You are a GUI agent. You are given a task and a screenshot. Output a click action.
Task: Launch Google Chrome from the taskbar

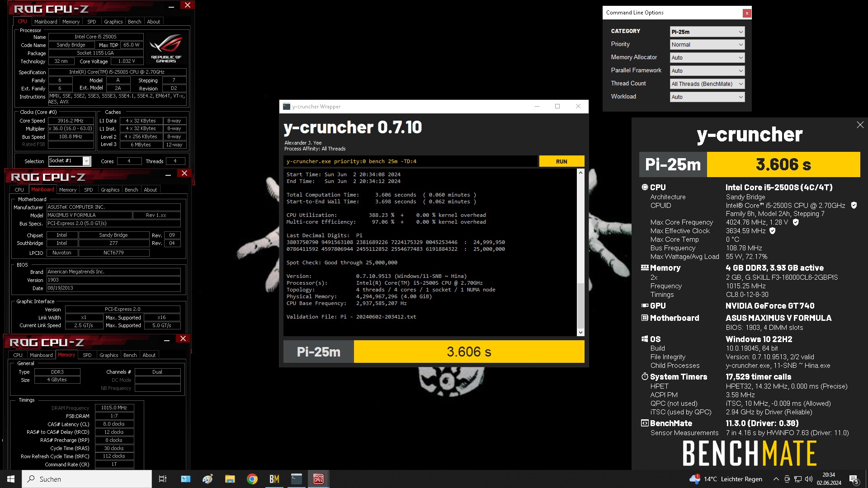(252, 479)
